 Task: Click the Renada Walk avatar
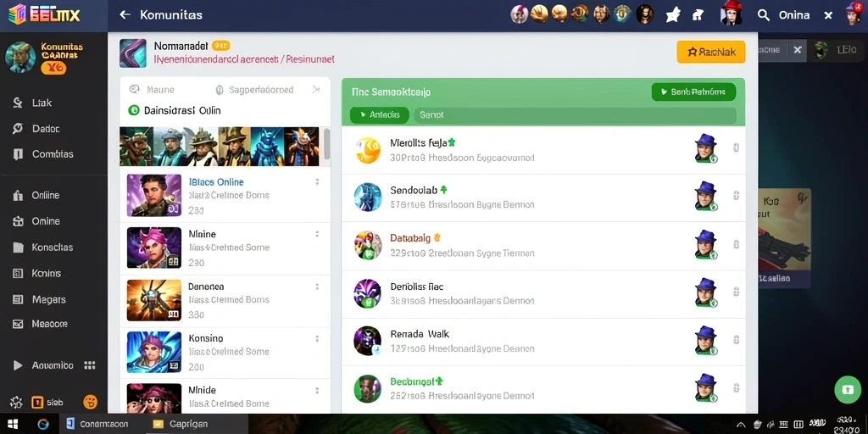[x=368, y=341]
